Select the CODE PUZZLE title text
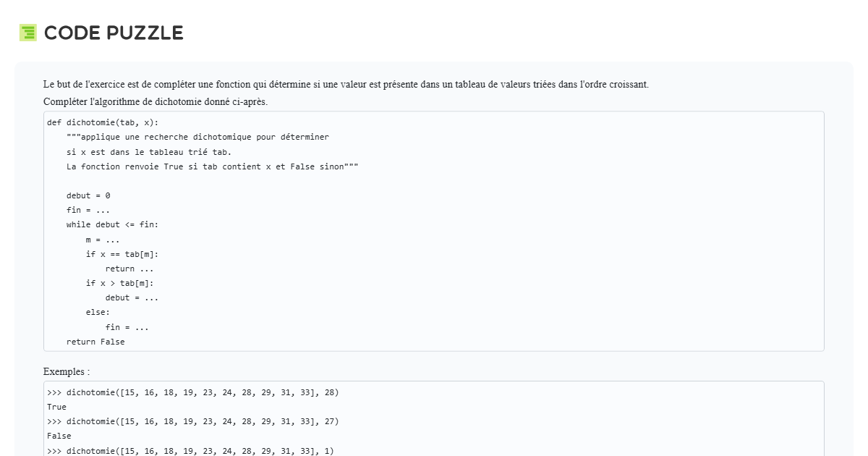Viewport: 868px width, 456px height. pos(114,33)
